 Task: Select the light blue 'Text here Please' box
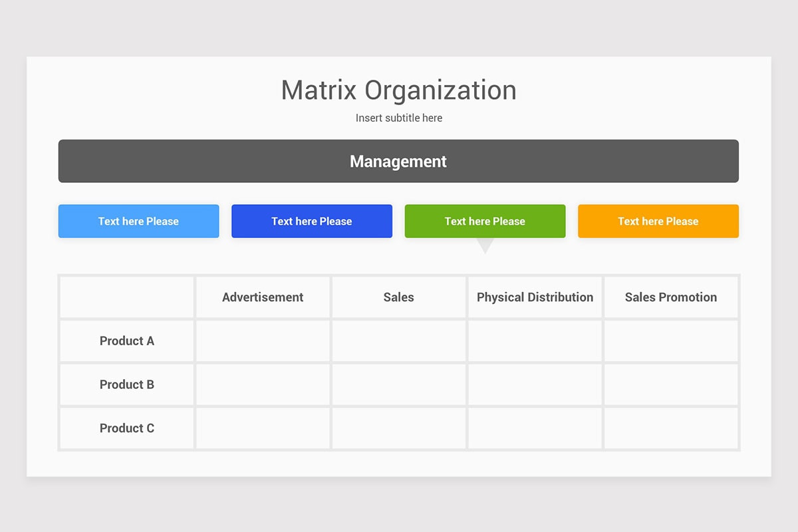pos(138,221)
